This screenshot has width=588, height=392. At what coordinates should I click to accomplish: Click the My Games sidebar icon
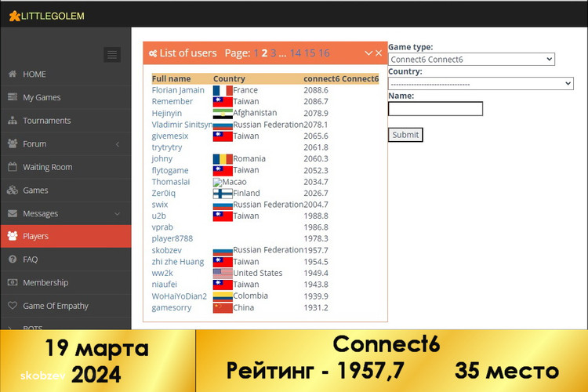pos(13,97)
